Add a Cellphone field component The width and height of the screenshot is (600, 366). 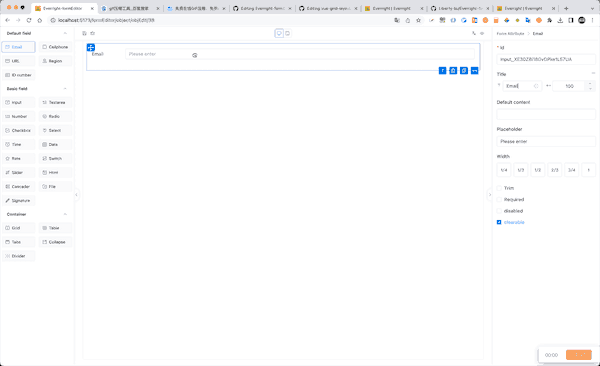pyautogui.click(x=55, y=47)
